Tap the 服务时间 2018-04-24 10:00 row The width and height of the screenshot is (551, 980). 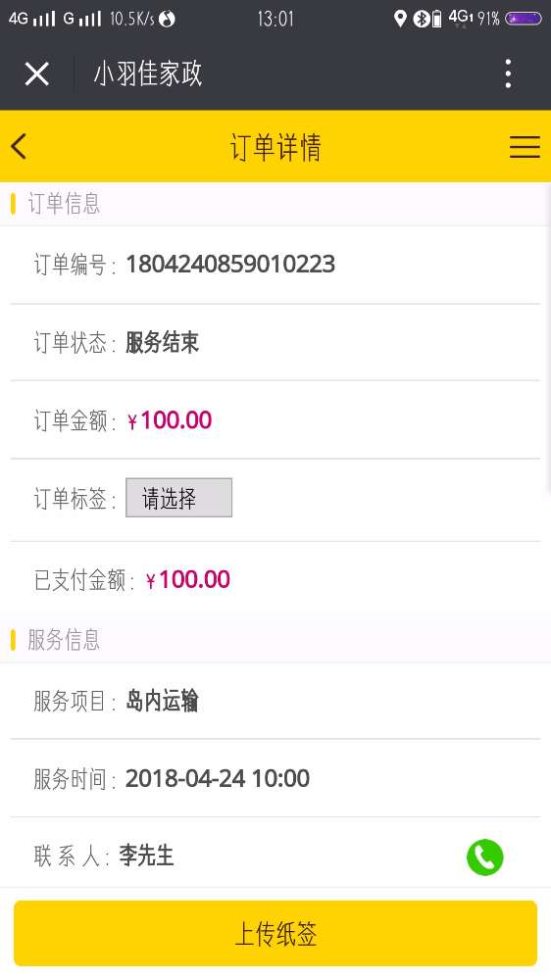(x=275, y=778)
